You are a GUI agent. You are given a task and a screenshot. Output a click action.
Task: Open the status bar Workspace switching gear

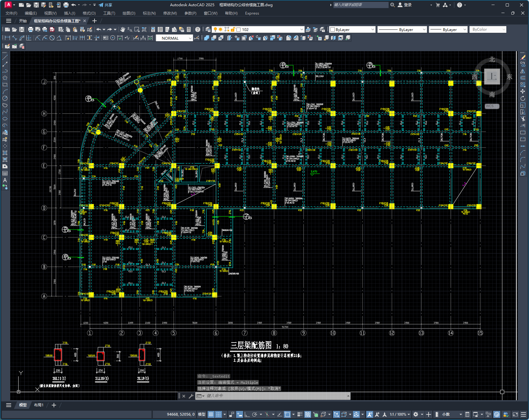(x=416, y=414)
